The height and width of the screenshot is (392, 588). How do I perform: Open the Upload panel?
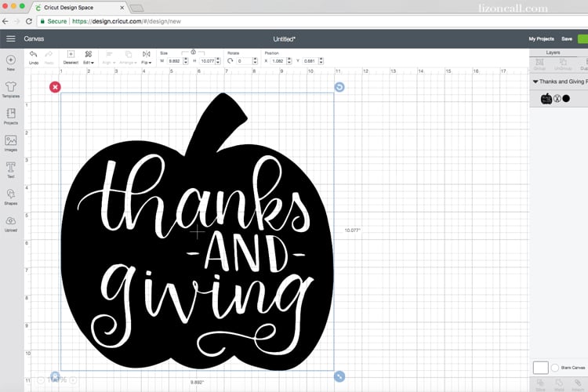11,224
